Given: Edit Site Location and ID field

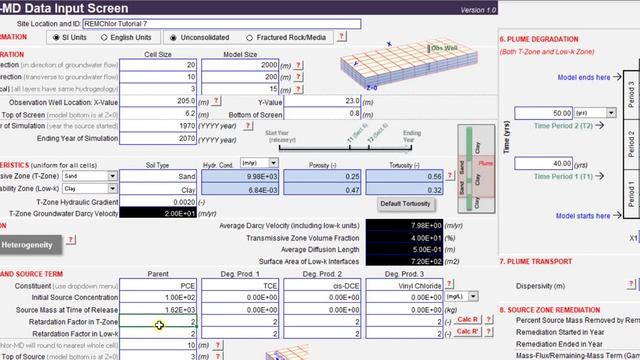Looking at the screenshot, I should pos(222,24).
